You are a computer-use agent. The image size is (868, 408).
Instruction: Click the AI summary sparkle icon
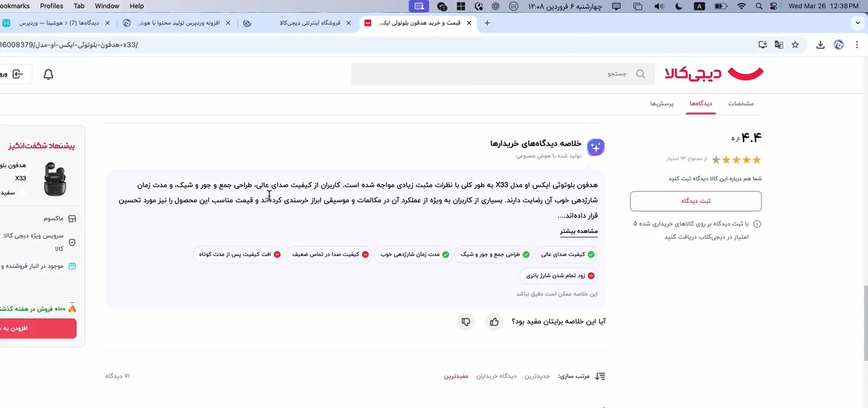pyautogui.click(x=596, y=147)
